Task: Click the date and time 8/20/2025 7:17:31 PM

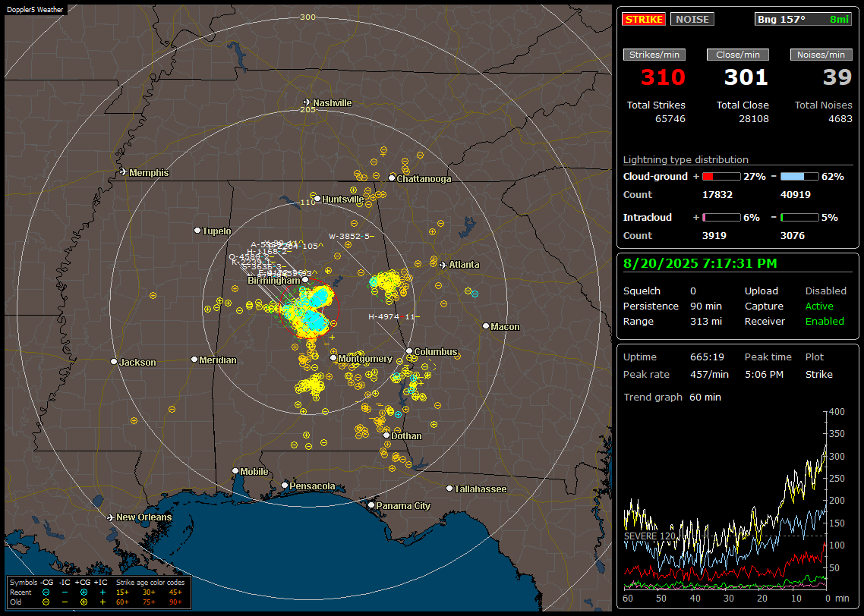Action: coord(700,264)
